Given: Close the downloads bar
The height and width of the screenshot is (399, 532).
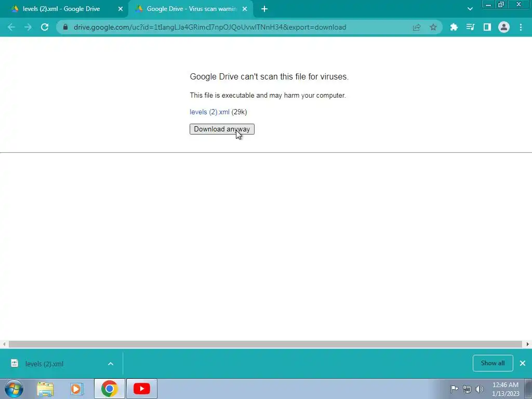Looking at the screenshot, I should click(523, 363).
